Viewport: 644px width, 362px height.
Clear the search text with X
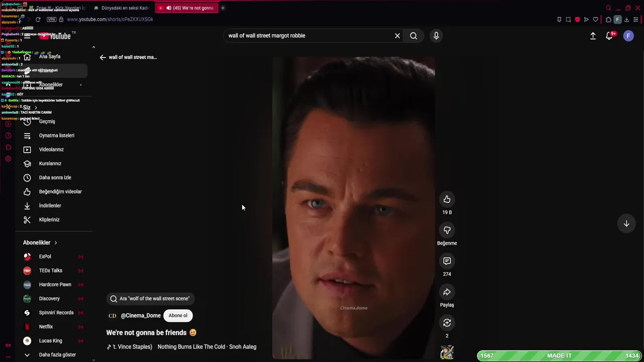click(x=397, y=36)
